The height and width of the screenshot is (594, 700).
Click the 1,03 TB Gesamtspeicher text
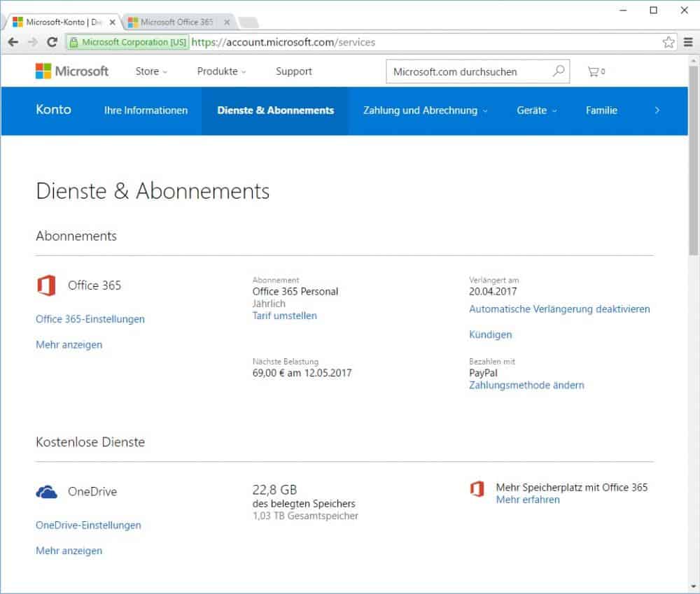coord(305,516)
